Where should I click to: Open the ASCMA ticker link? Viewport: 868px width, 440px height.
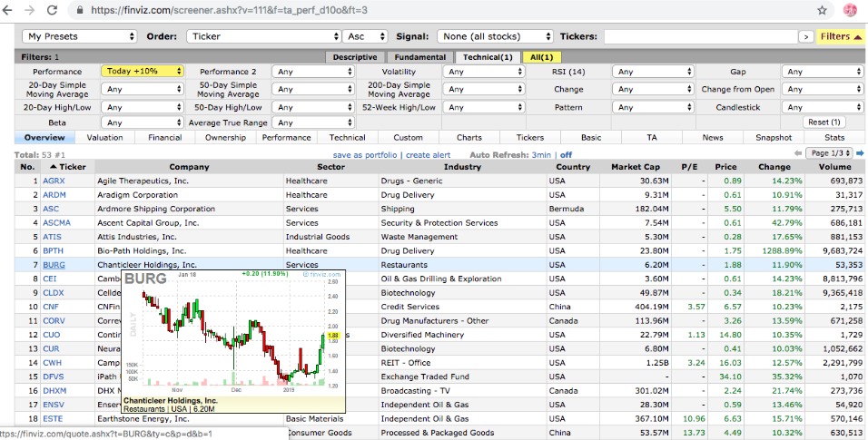coord(56,222)
